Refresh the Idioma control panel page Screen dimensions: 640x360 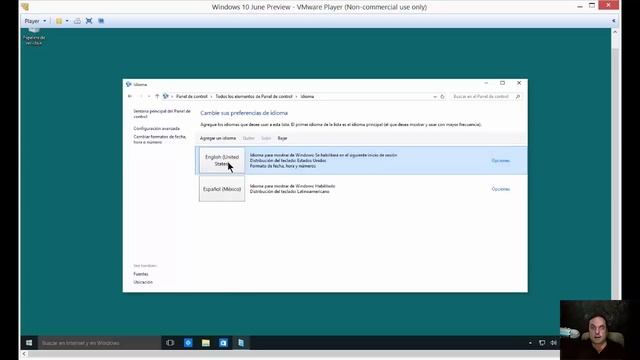[442, 97]
